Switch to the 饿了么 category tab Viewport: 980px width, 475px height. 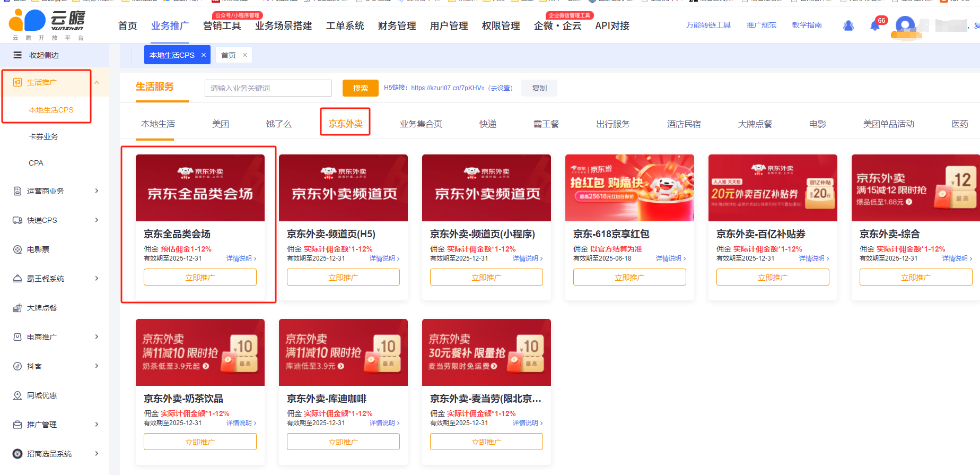[x=279, y=124]
